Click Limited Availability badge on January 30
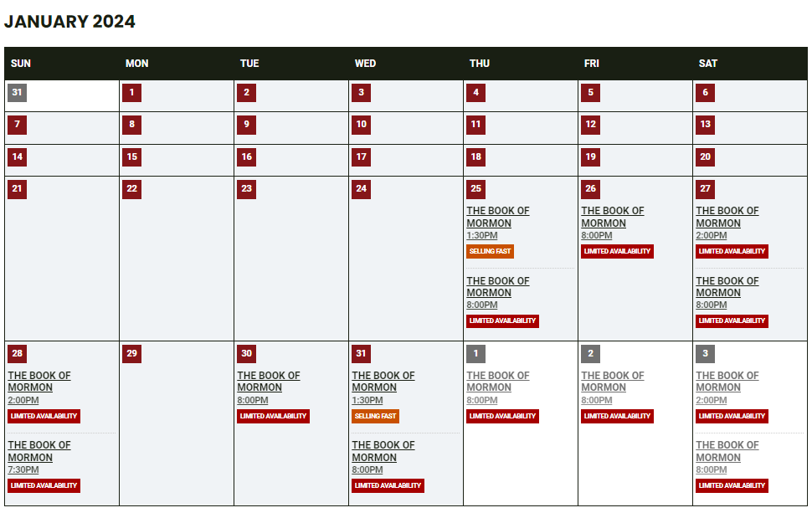812x518 pixels. [273, 416]
